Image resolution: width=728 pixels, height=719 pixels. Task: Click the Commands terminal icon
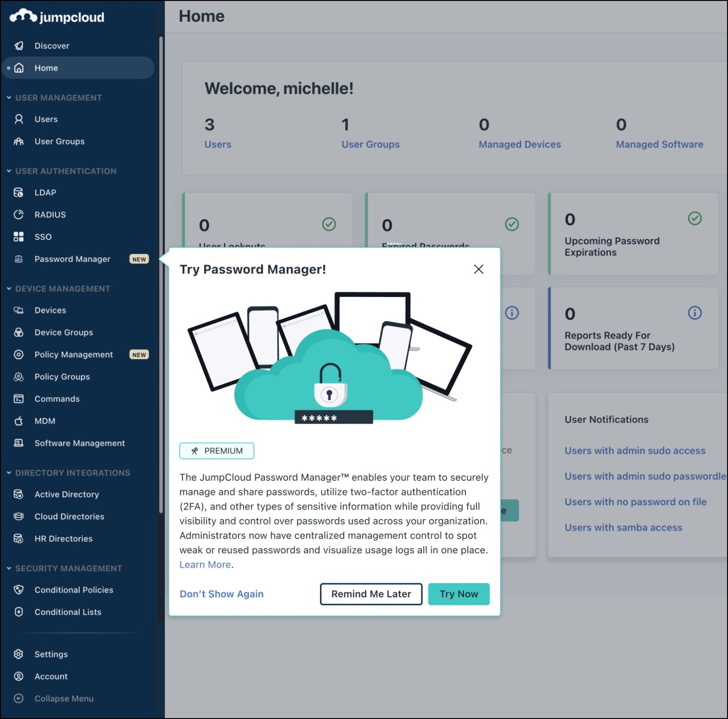tap(19, 399)
